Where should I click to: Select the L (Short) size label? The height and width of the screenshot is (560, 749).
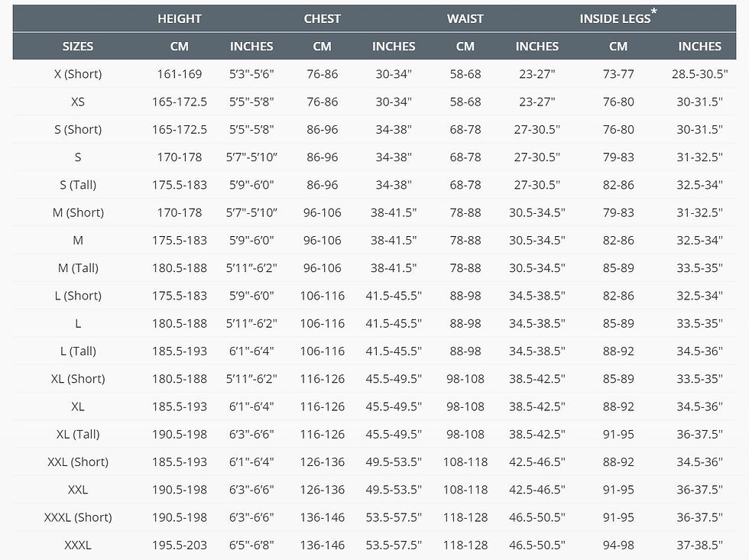(x=78, y=296)
